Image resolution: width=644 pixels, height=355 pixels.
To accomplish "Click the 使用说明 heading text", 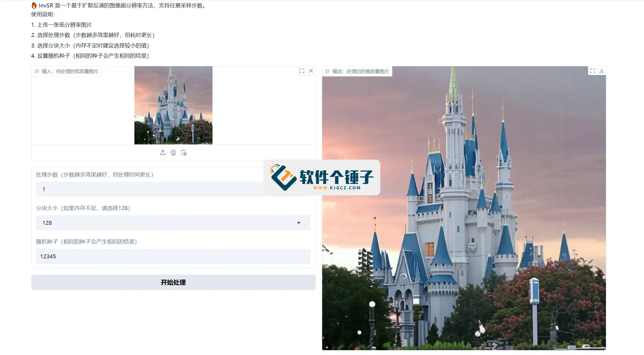I will click(x=43, y=14).
